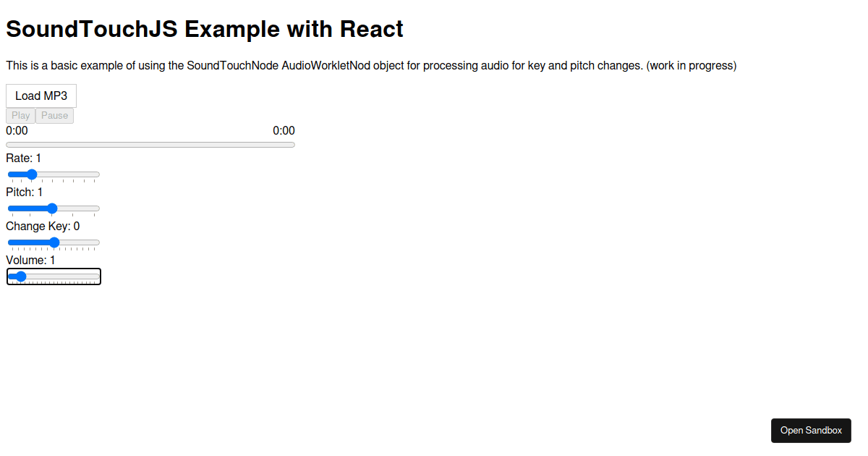Click the Load MP3 button
This screenshot has width=868, height=456.
(x=41, y=96)
